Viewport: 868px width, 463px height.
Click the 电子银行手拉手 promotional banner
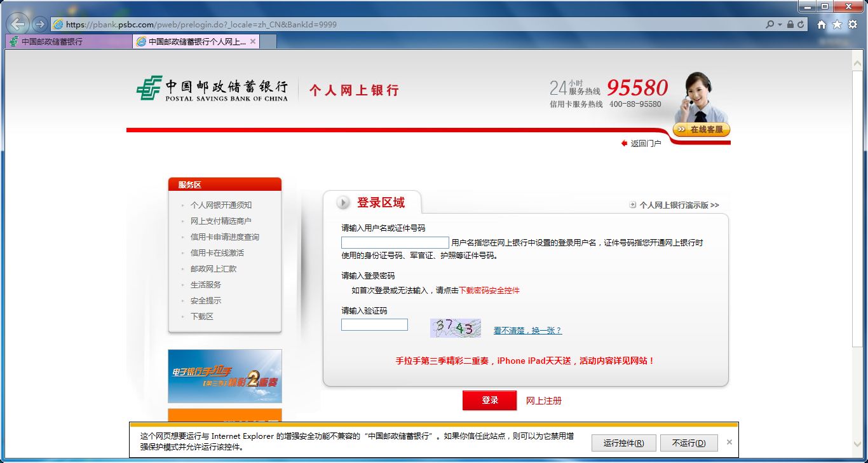224,375
